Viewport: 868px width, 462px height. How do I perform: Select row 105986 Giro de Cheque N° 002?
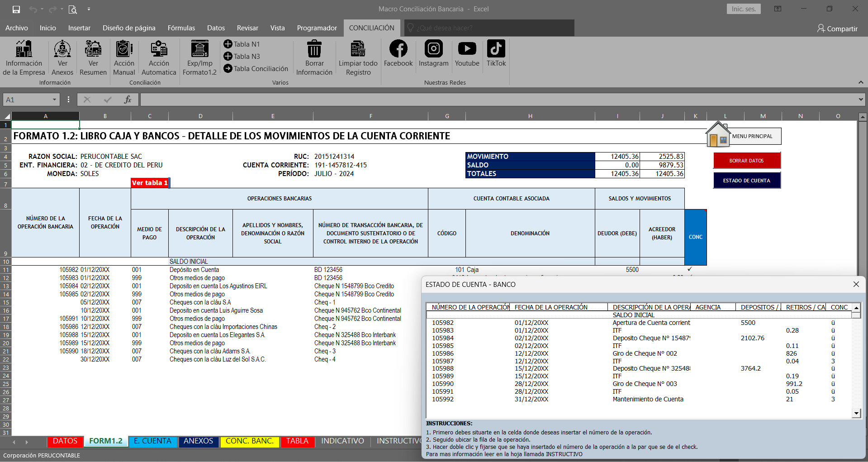[x=640, y=353]
